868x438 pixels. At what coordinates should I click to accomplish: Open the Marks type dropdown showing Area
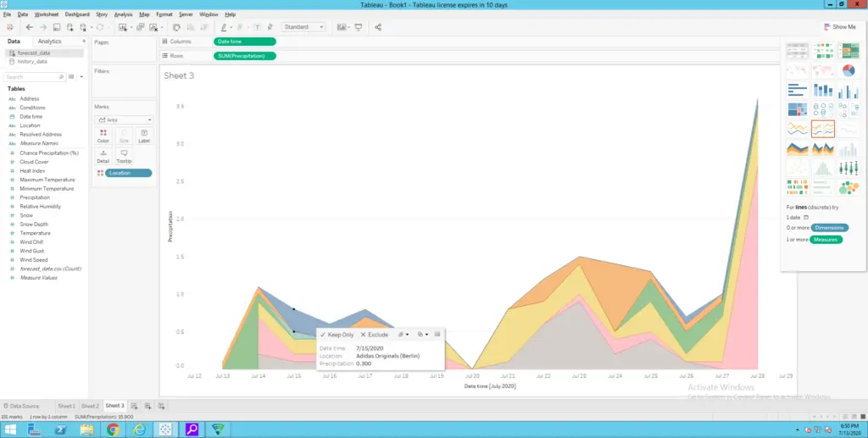coord(124,120)
